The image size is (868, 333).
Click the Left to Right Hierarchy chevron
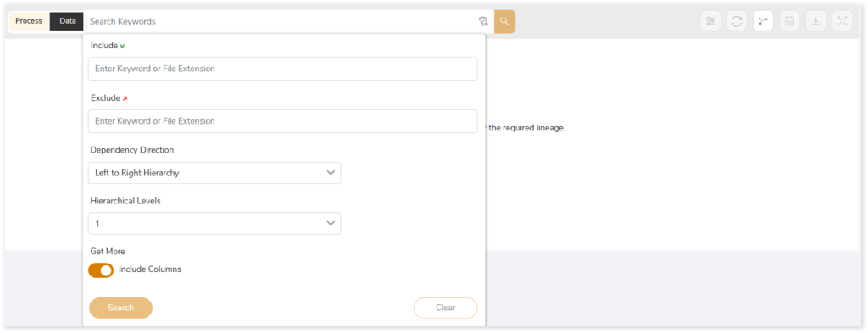[x=331, y=173]
